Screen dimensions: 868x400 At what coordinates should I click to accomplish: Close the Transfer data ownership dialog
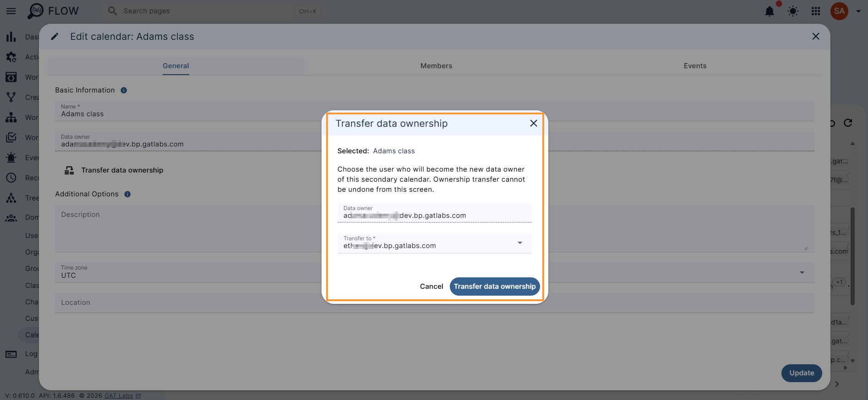pyautogui.click(x=534, y=123)
